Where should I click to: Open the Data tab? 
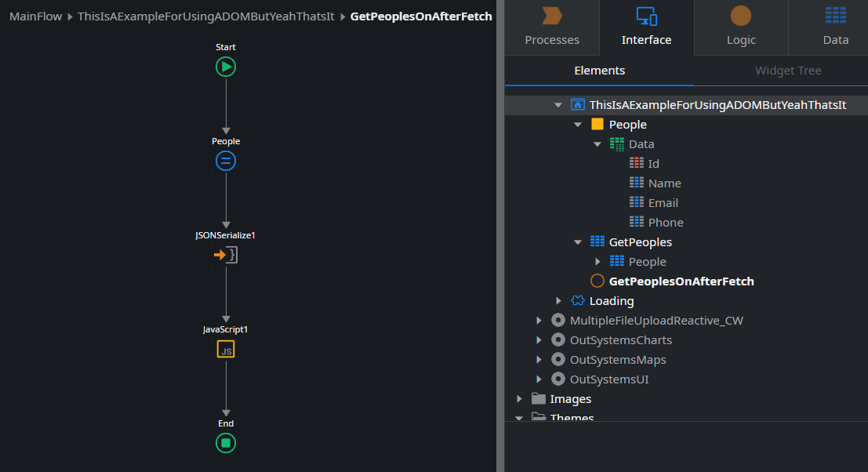(835, 27)
